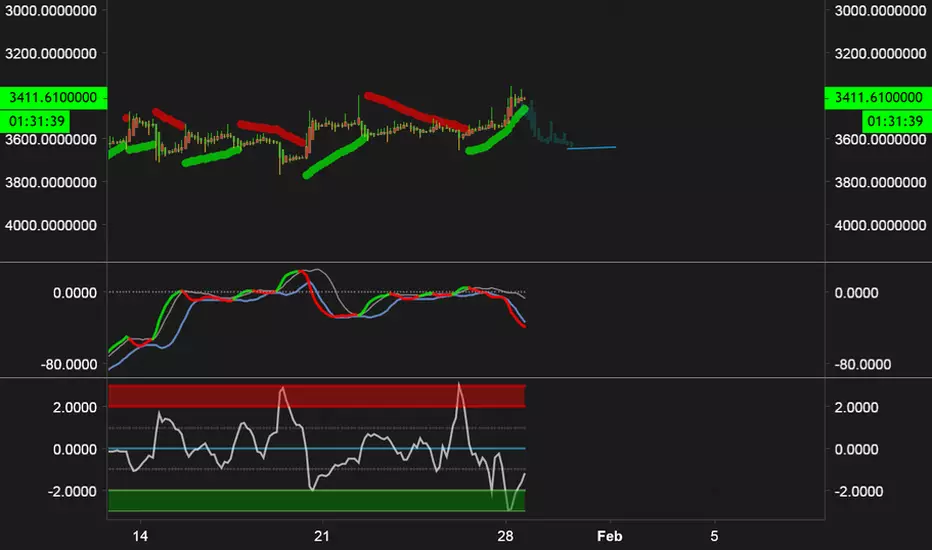The image size is (932, 550).
Task: Click the left 0.0000 label in middle indicator pane
Action: pyautogui.click(x=75, y=293)
